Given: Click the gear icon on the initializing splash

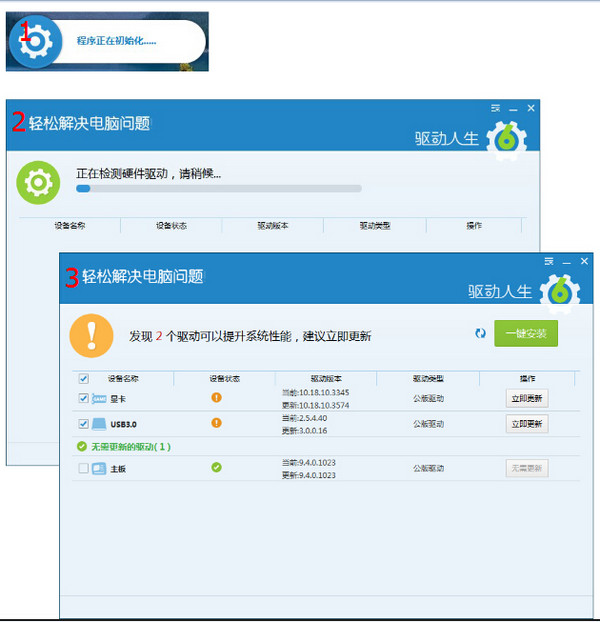Looking at the screenshot, I should click(x=36, y=41).
